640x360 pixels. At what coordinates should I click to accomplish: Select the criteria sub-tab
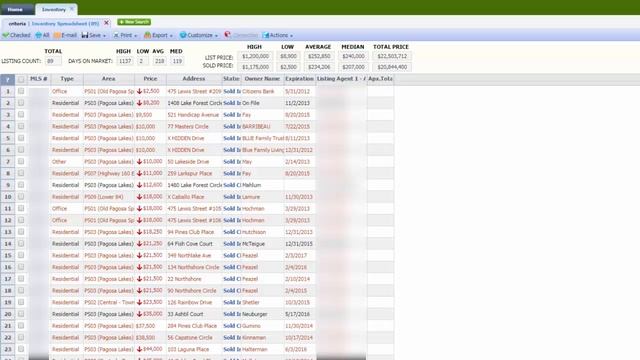tap(17, 24)
